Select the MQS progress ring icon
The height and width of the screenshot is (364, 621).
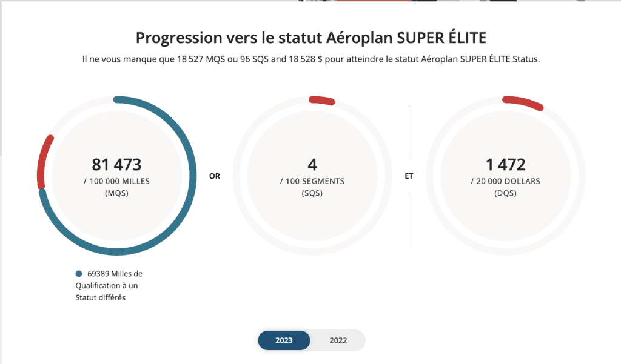point(118,176)
